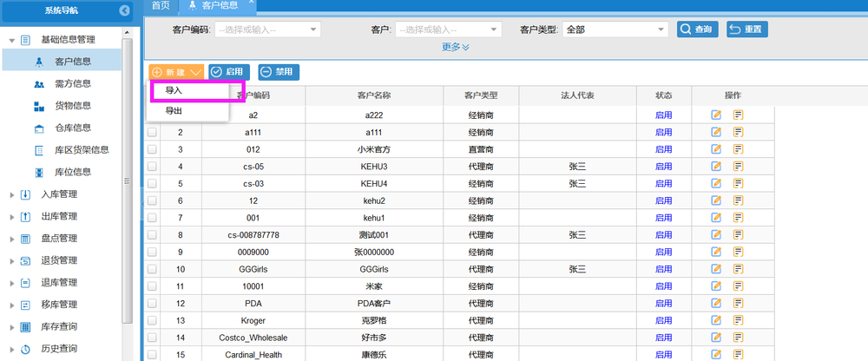Open details icon for GGGirls row
The width and height of the screenshot is (868, 361).
(x=738, y=269)
